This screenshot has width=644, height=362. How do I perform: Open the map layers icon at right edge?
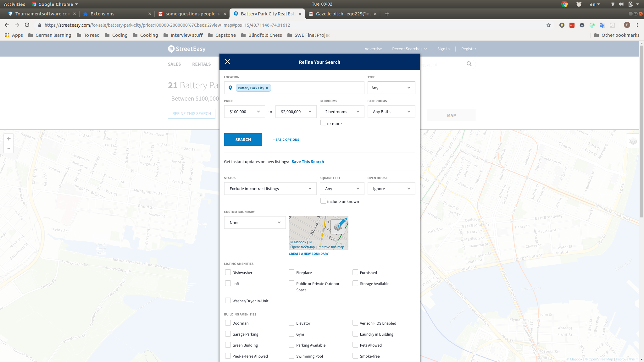pyautogui.click(x=633, y=141)
